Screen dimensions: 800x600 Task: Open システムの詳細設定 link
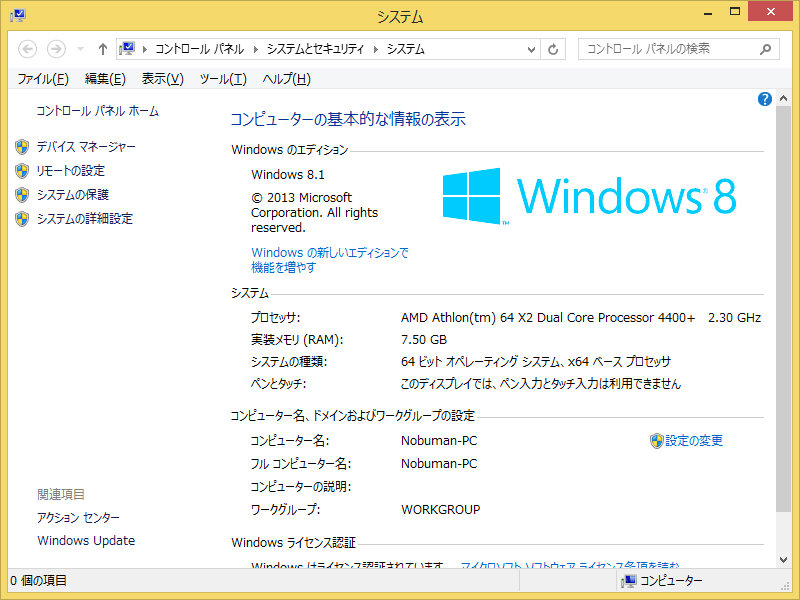(x=85, y=219)
